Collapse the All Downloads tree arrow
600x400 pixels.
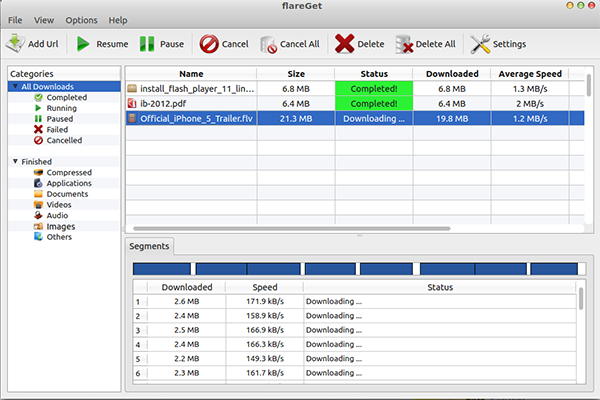pos(15,87)
